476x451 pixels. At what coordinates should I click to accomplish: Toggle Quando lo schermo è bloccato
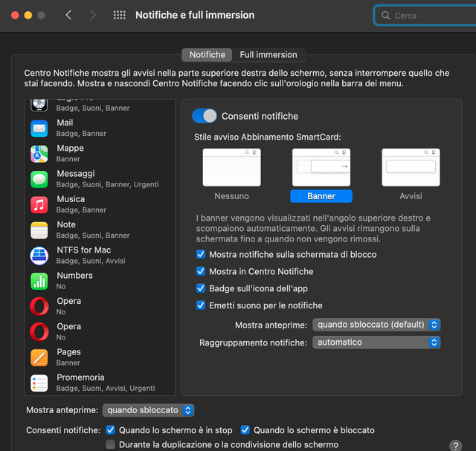point(245,429)
